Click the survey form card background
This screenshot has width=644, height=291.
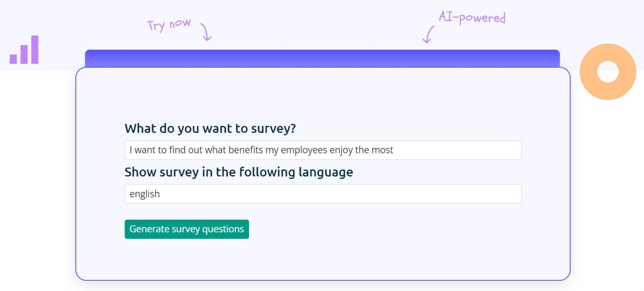(x=323, y=260)
